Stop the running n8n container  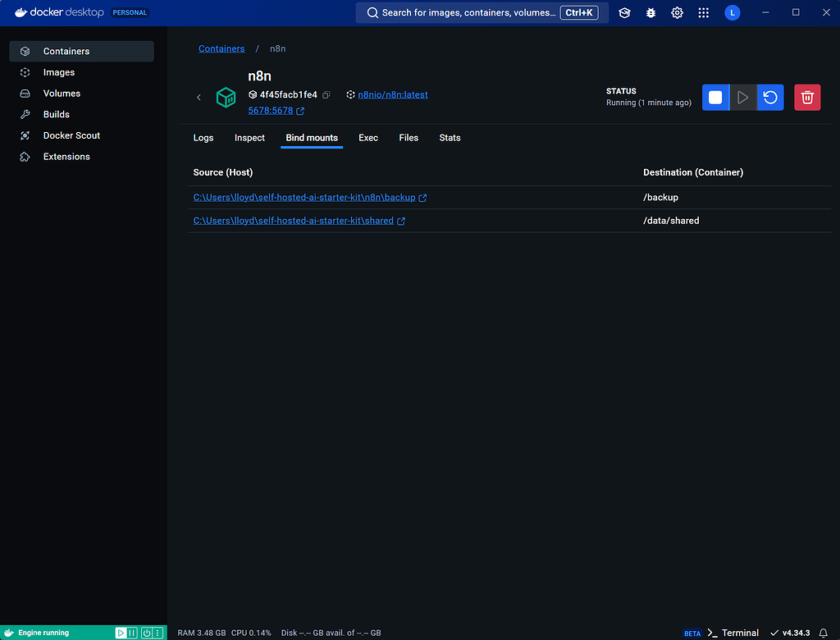pyautogui.click(x=715, y=97)
